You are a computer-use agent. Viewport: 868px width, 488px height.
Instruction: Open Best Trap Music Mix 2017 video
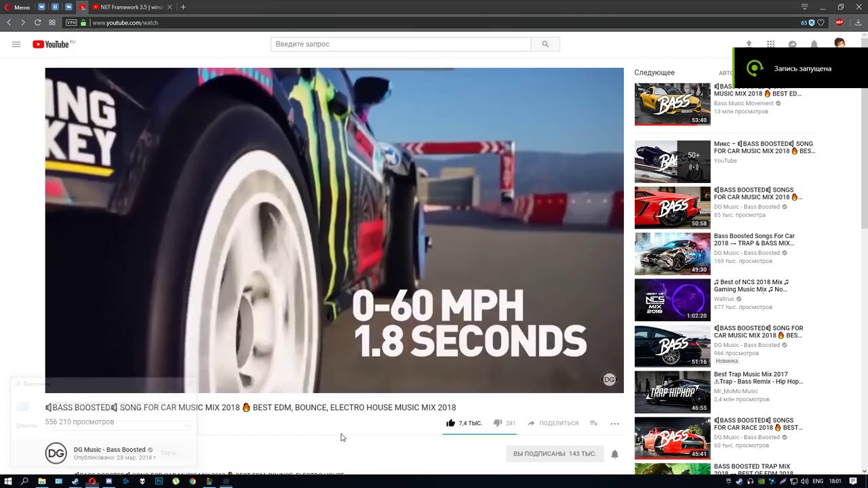click(758, 378)
